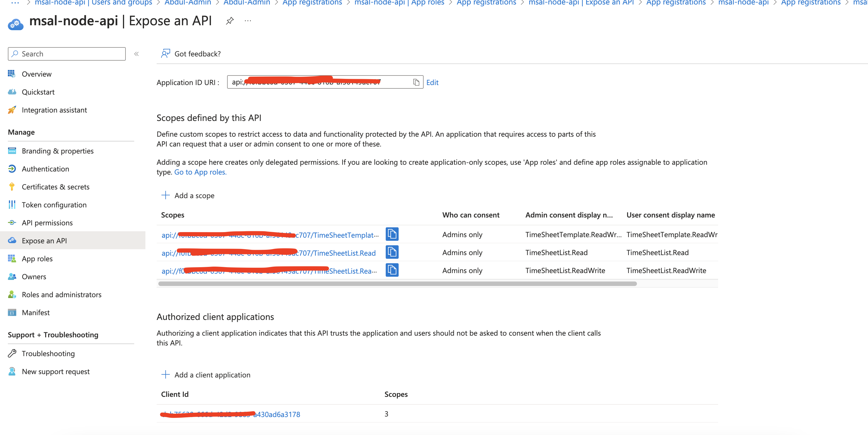Follow the Go to App roles link
This screenshot has height=435, width=868.
[200, 172]
